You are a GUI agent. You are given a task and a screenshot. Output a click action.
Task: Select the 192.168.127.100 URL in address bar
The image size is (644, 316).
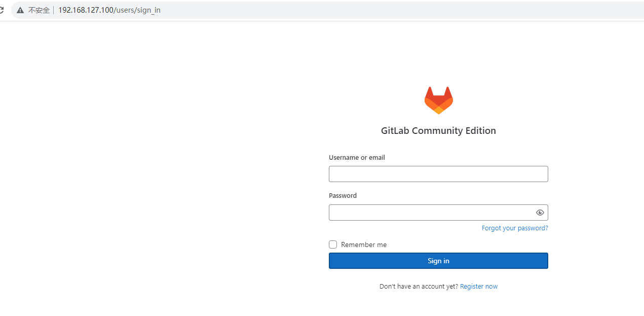click(x=86, y=10)
